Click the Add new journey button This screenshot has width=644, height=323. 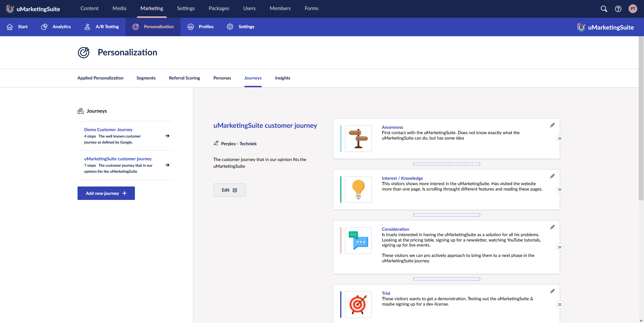point(106,193)
